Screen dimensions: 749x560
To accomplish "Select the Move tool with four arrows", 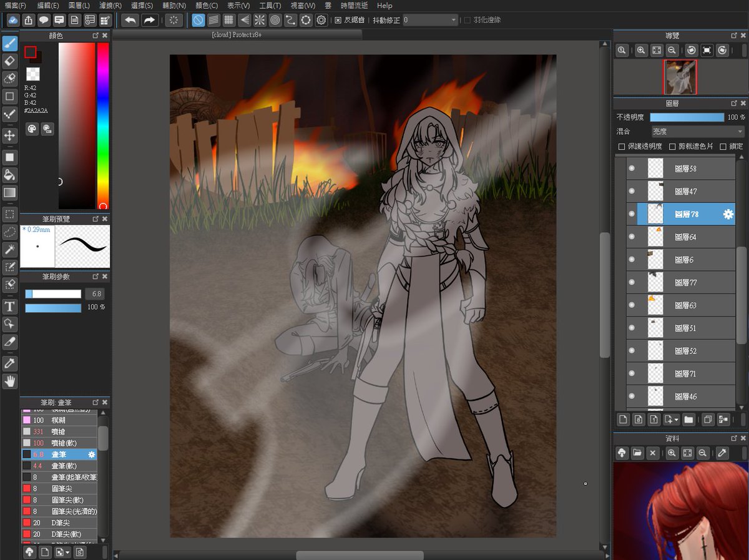I will (9, 135).
